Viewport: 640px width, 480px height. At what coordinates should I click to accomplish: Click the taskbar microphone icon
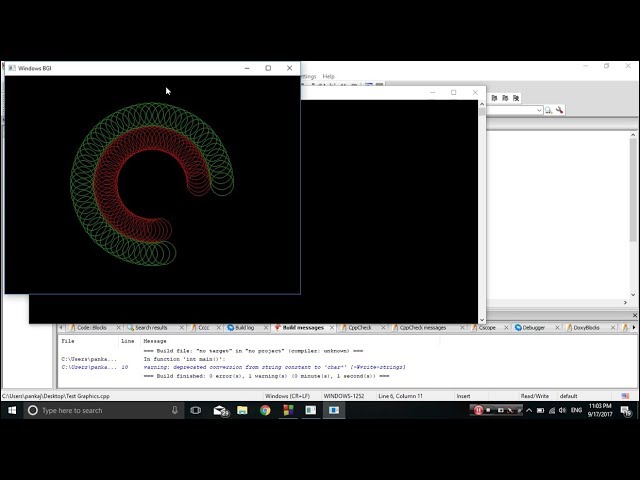tap(175, 410)
